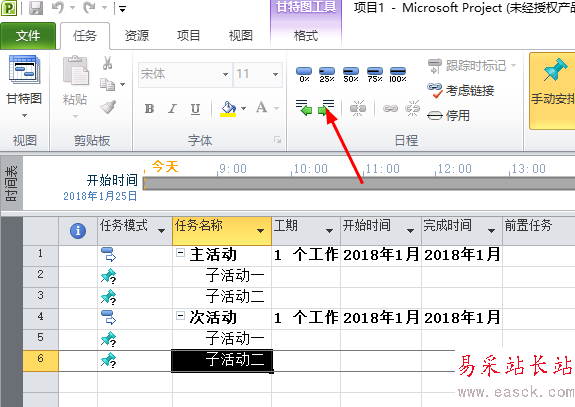This screenshot has height=407, width=575.
Task: Mark task 25% complete
Action: pos(327,74)
